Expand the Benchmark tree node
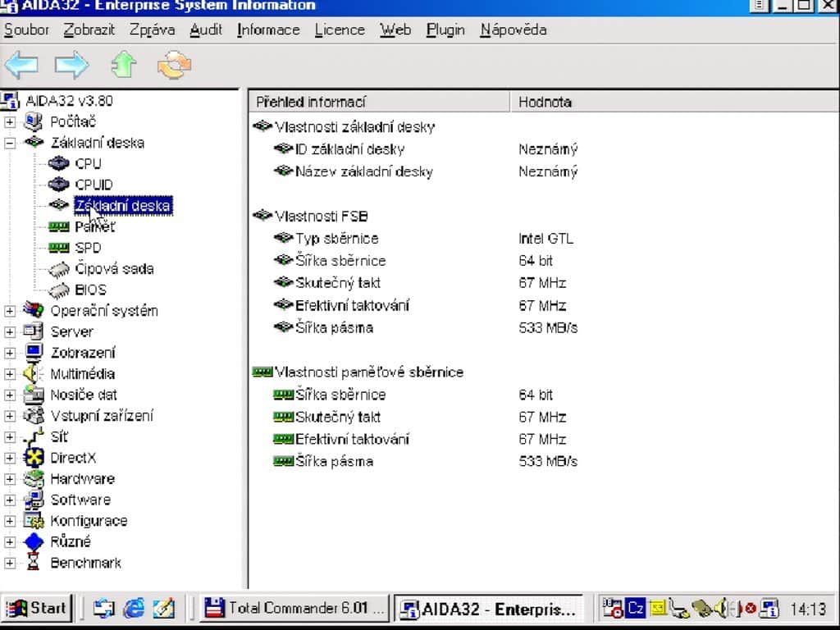 10,563
